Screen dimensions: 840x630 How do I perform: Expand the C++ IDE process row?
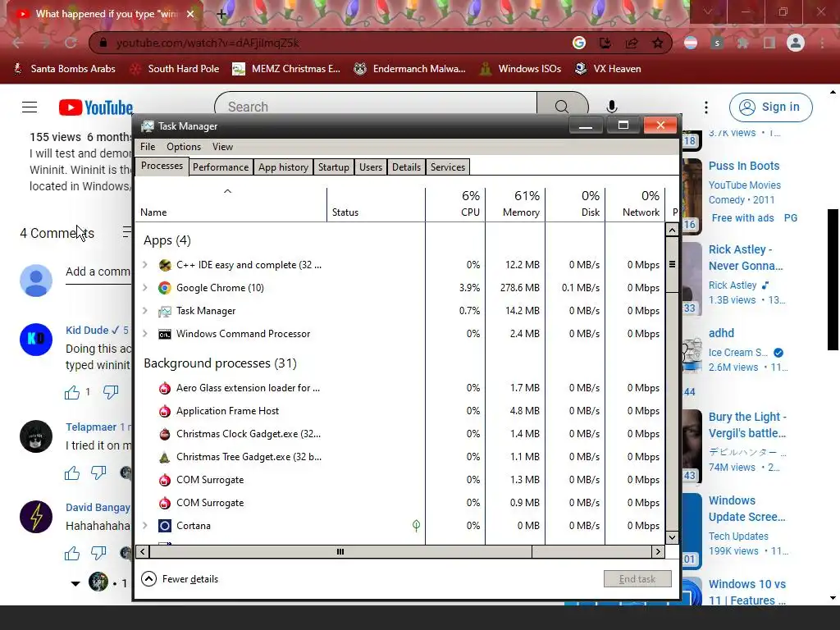(x=144, y=265)
